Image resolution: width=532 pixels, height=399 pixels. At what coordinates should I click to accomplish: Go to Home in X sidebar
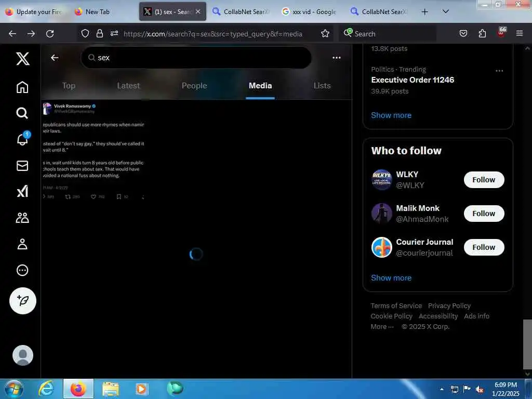pos(22,87)
